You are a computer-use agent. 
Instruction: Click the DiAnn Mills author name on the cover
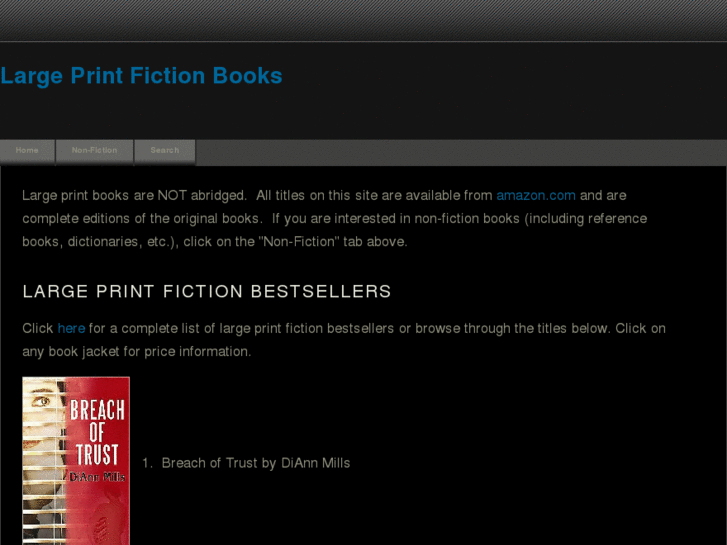(97, 477)
